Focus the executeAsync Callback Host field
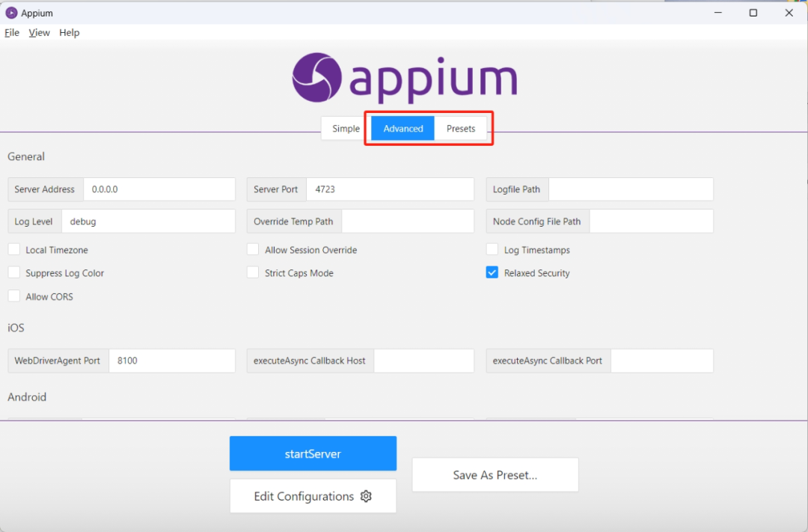 [x=423, y=361]
